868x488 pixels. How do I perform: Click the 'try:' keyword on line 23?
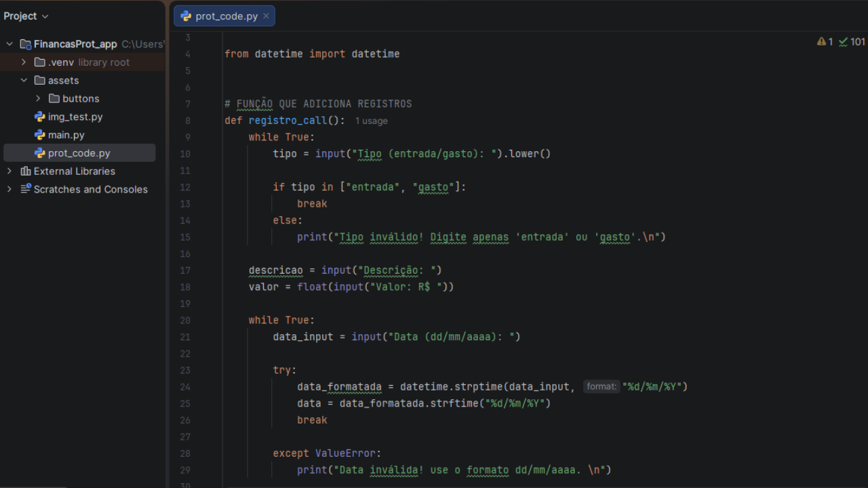click(285, 370)
